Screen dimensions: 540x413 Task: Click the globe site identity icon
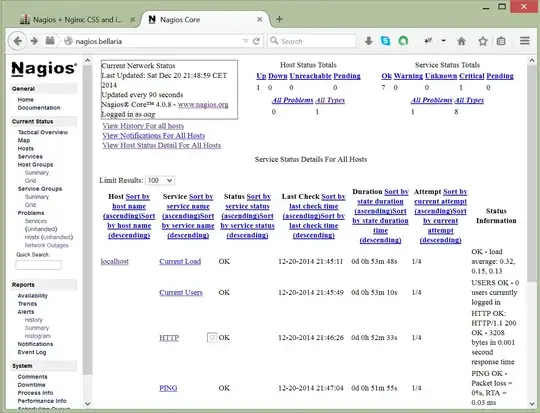(69, 41)
